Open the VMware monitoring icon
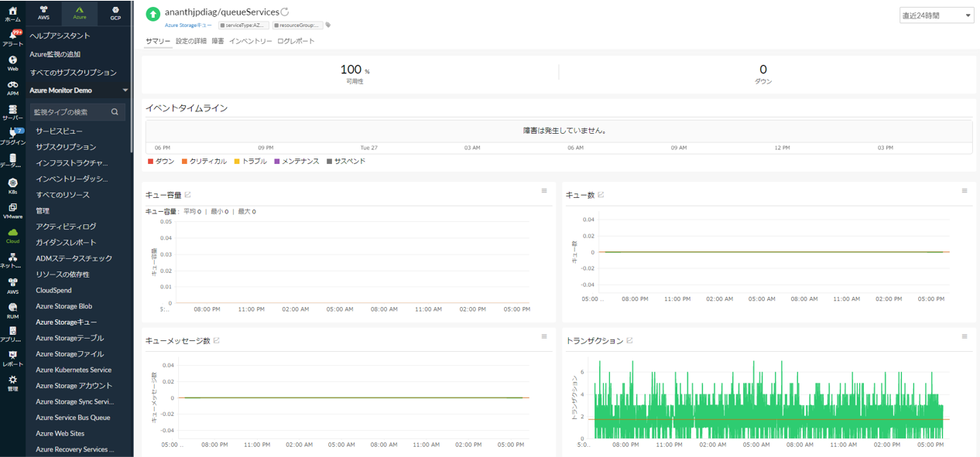The image size is (980, 457). tap(12, 210)
